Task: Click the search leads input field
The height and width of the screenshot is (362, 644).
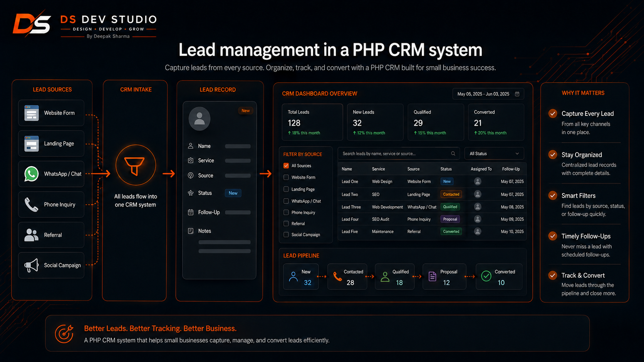Action: (399, 153)
